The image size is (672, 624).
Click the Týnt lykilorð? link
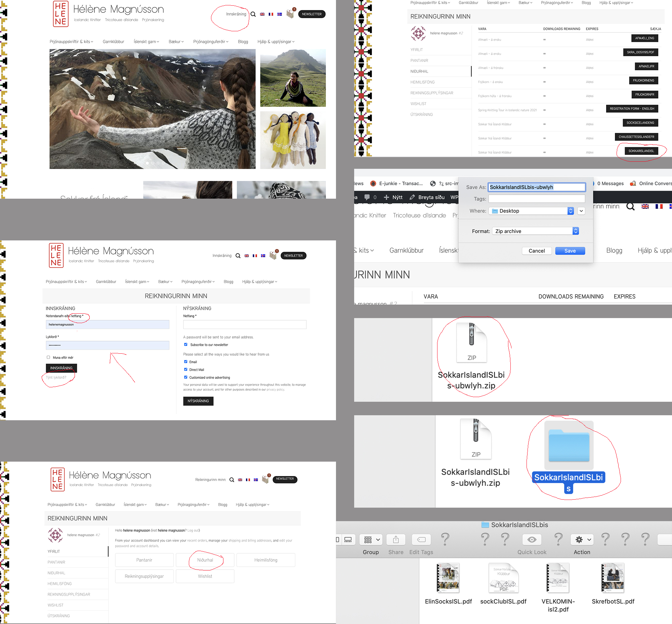coord(56,378)
